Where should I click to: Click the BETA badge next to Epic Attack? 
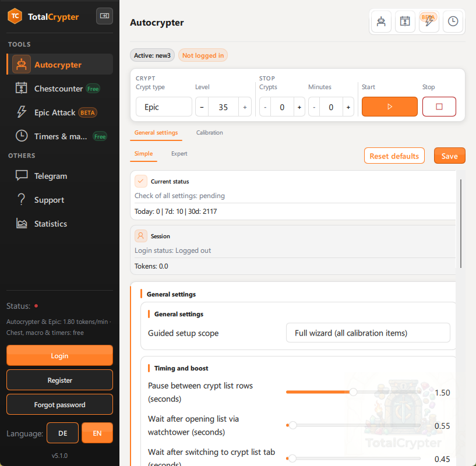pos(87,112)
